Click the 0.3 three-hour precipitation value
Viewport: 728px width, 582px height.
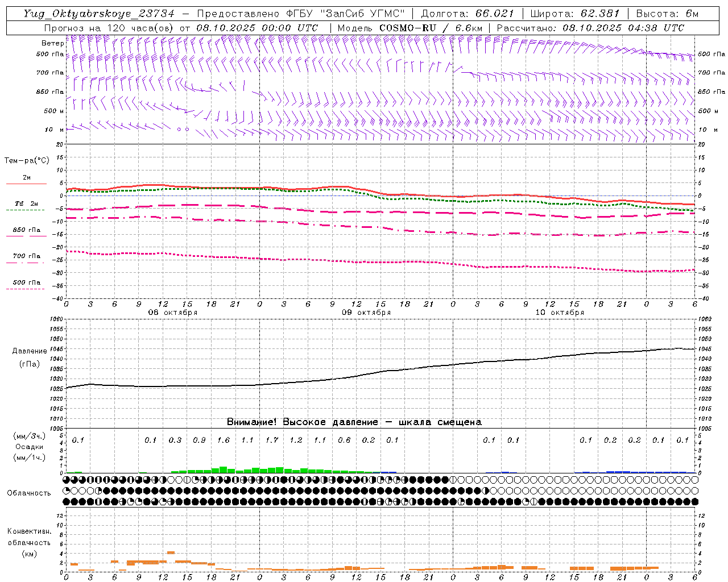175,440
